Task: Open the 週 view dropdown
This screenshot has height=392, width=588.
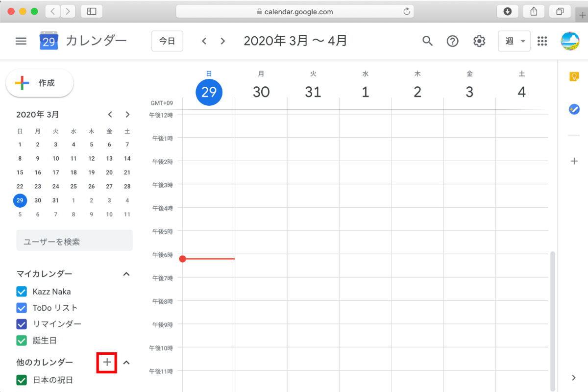Action: click(514, 41)
